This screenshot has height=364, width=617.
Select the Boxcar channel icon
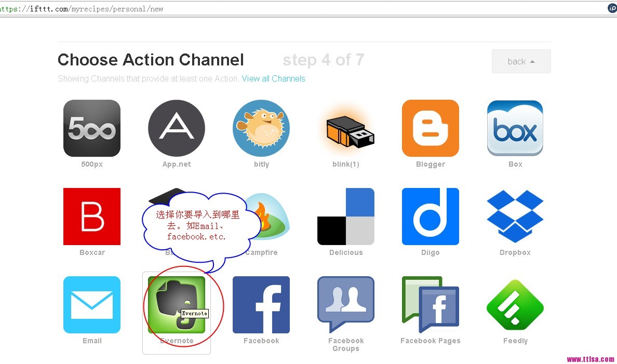92,217
